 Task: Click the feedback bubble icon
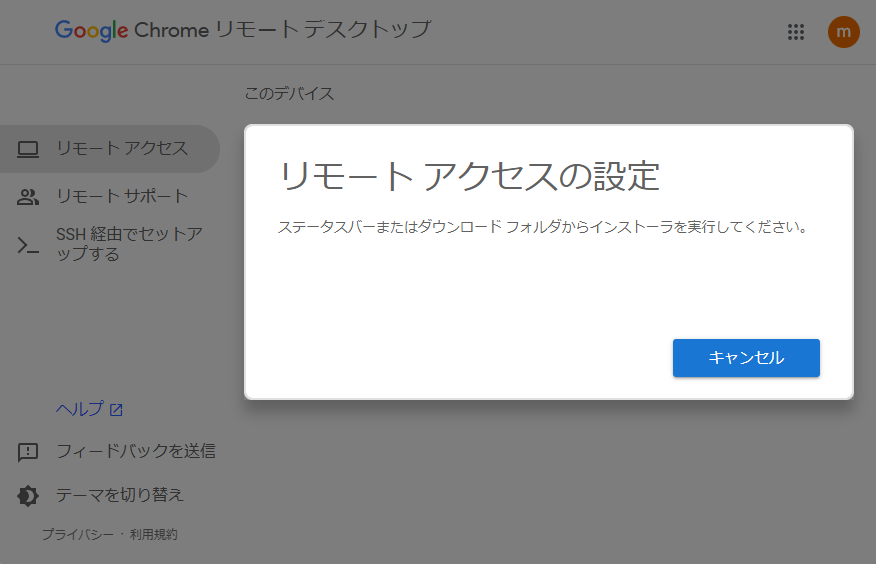click(28, 452)
